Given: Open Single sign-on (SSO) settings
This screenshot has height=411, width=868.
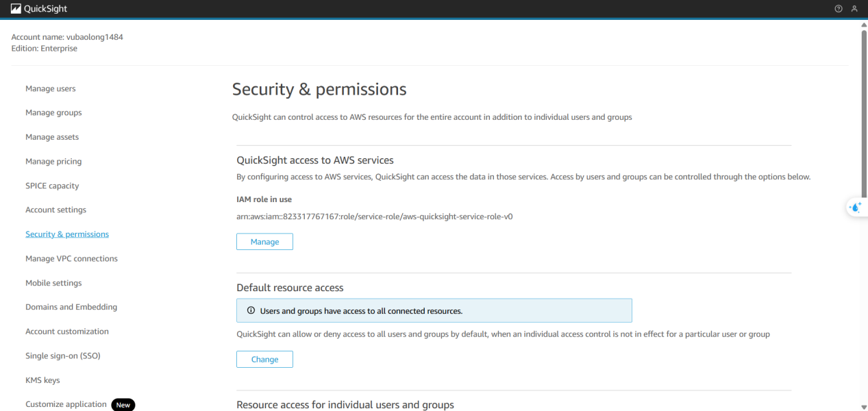Looking at the screenshot, I should 63,356.
